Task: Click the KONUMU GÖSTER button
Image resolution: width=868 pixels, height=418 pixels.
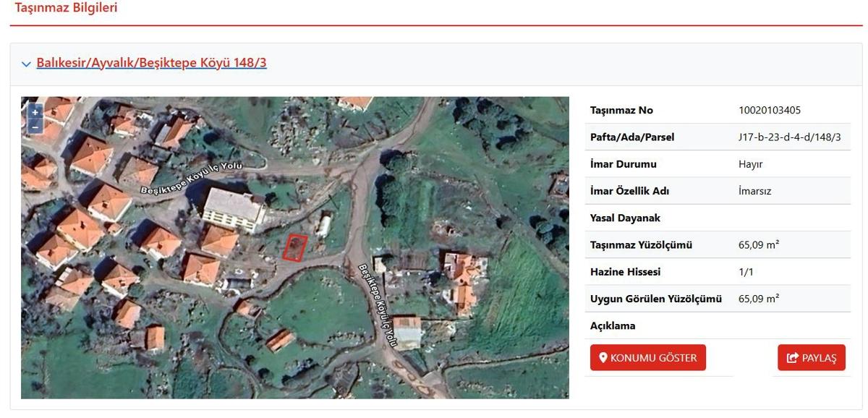Action: [648, 357]
